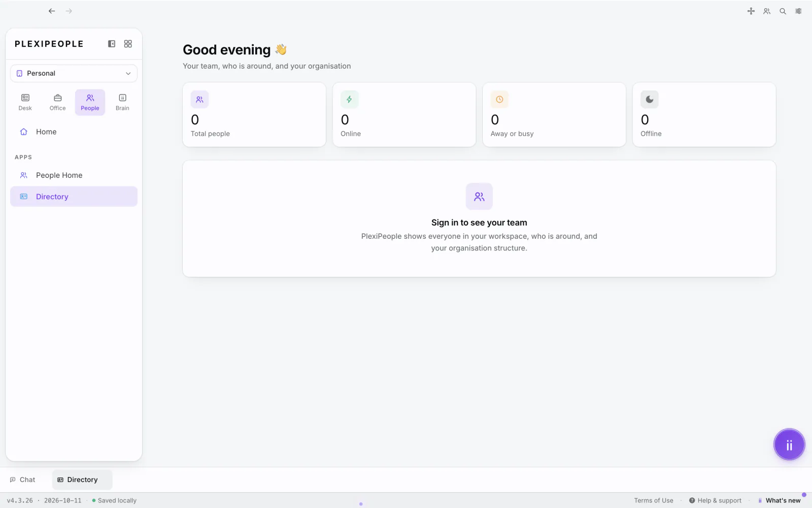Image resolution: width=812 pixels, height=508 pixels.
Task: Select the People tab
Action: (90, 102)
